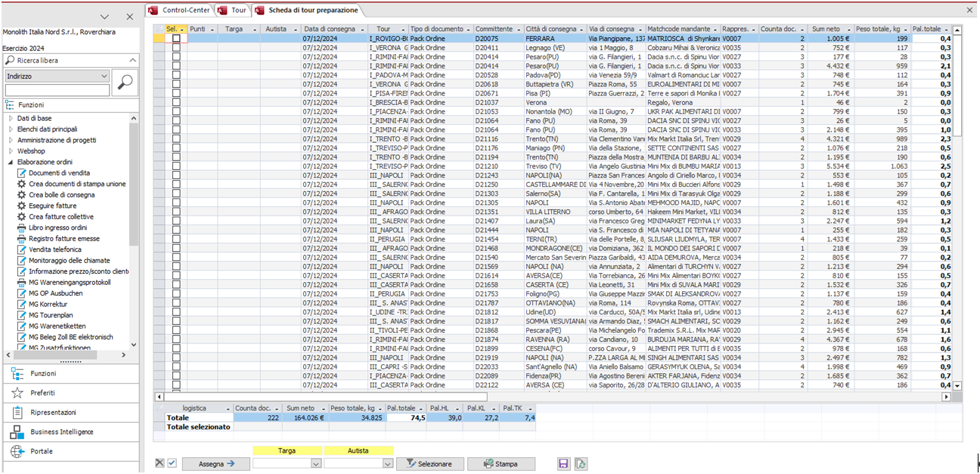Click the purple save floppy disk icon
This screenshot has height=474, width=980.
click(x=563, y=463)
